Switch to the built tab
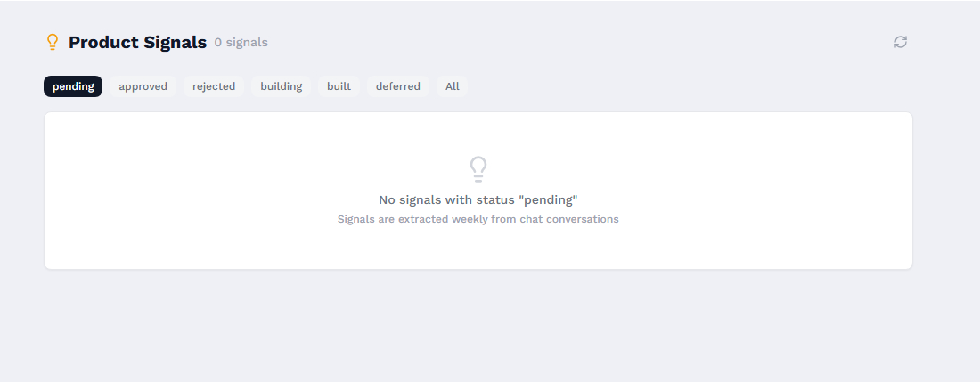This screenshot has height=382, width=980. click(x=339, y=86)
